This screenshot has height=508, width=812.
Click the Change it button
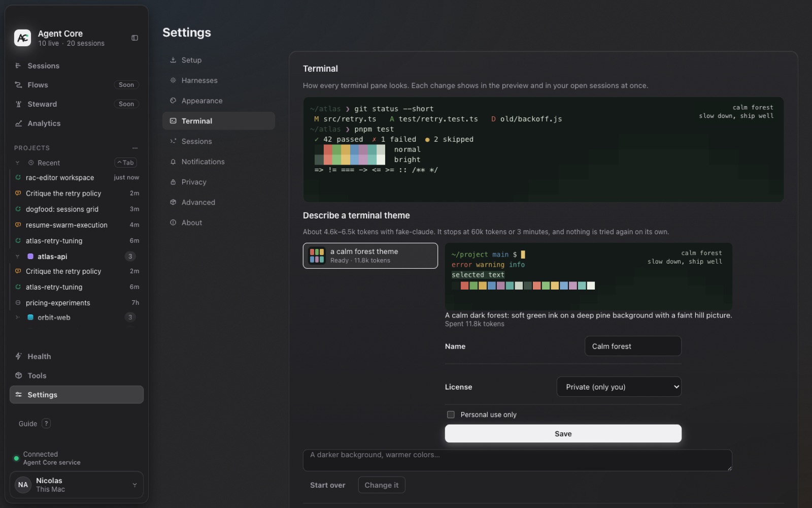382,485
